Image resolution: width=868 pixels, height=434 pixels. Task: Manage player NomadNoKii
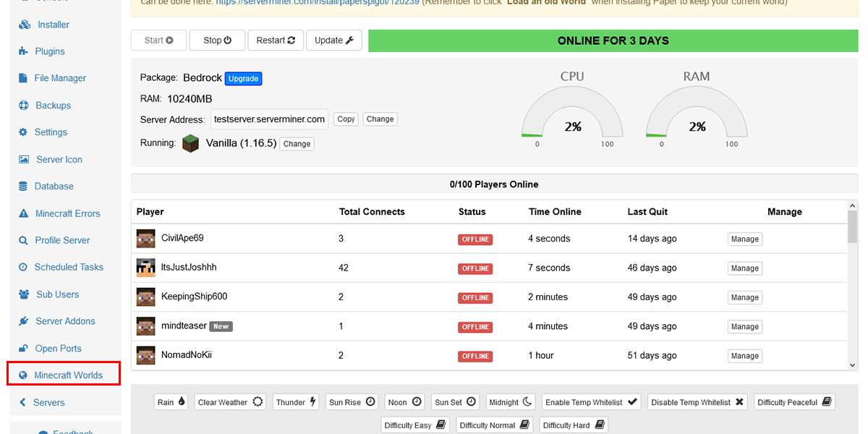coord(745,356)
